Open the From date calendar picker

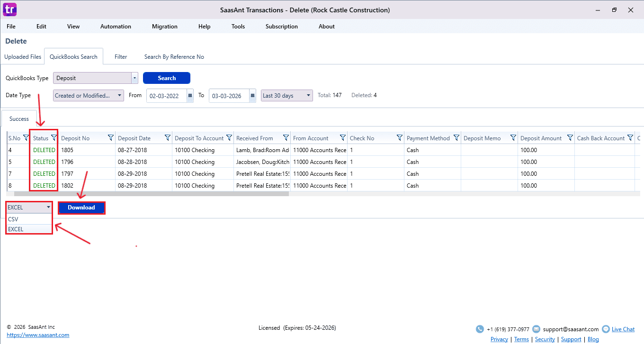coord(190,96)
